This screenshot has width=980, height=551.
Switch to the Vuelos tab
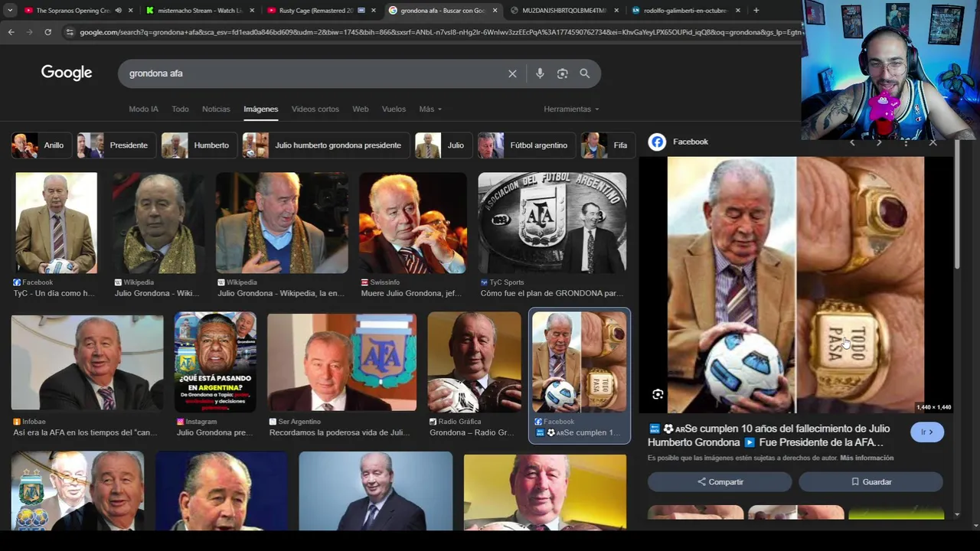click(394, 109)
